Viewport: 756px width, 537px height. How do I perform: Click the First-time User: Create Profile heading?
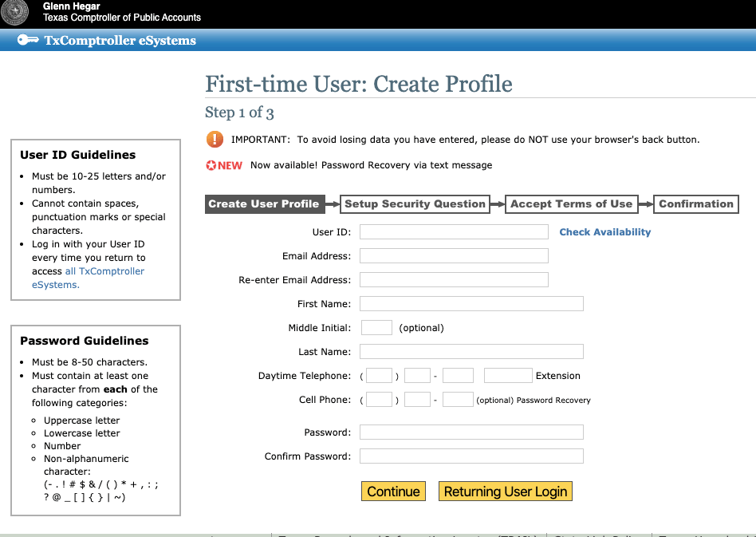point(358,84)
